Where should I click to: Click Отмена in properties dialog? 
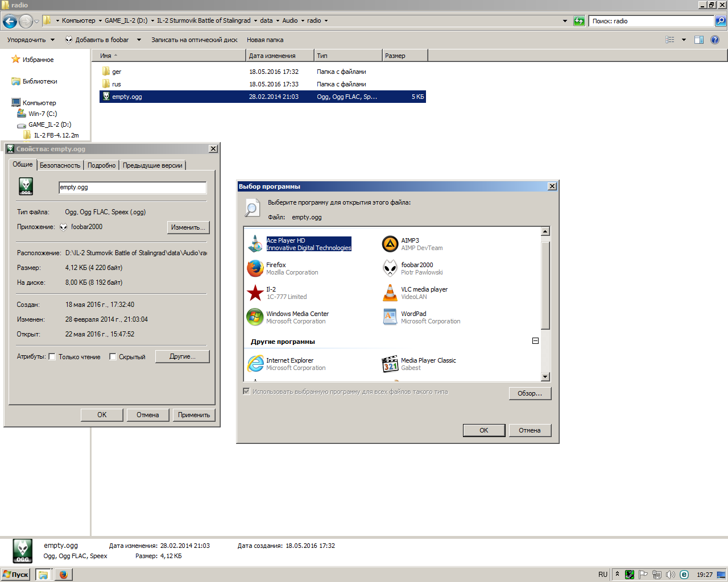(148, 415)
